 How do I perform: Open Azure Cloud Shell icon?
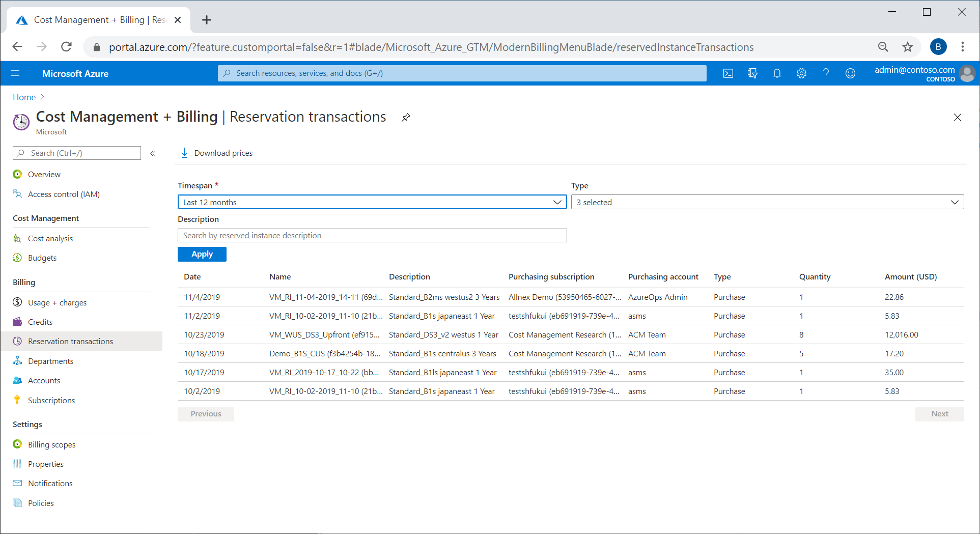point(728,73)
